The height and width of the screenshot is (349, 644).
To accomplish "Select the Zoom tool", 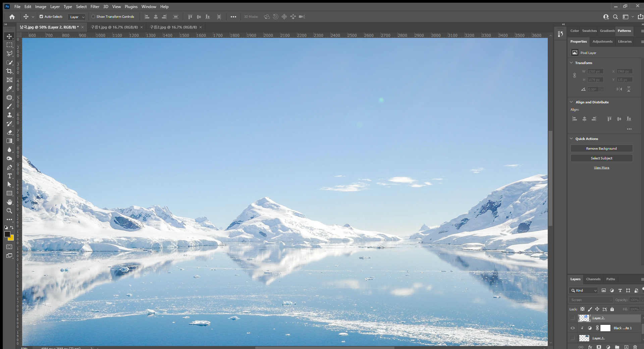I will point(9,211).
